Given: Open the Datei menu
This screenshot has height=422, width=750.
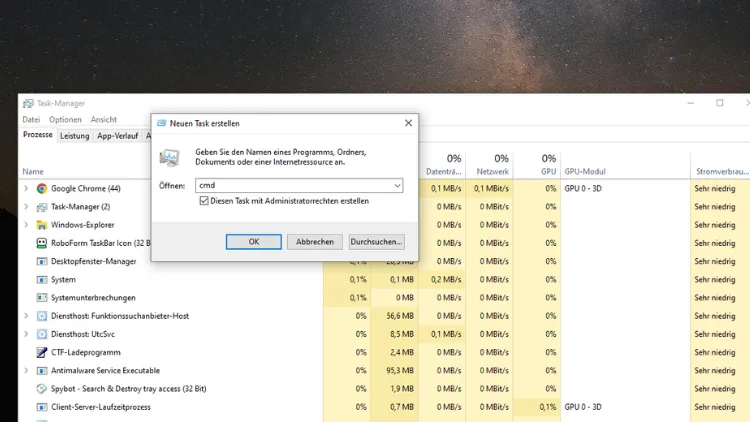Looking at the screenshot, I should click(x=31, y=120).
